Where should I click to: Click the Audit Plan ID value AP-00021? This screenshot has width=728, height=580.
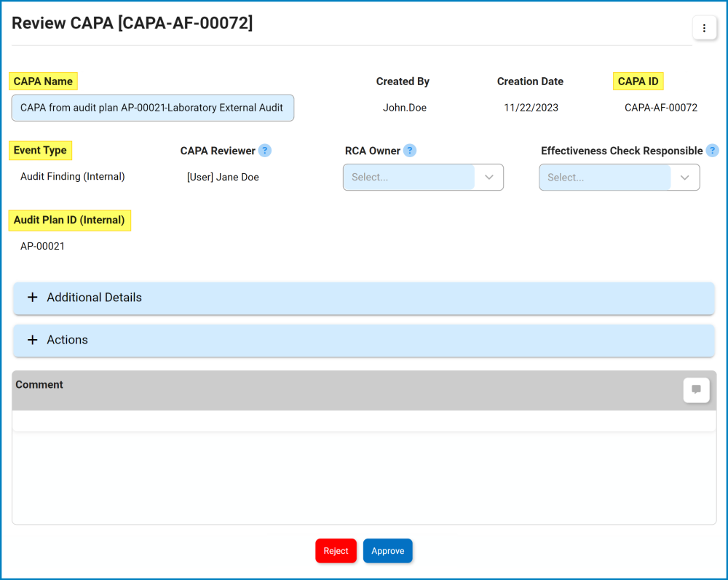(42, 246)
